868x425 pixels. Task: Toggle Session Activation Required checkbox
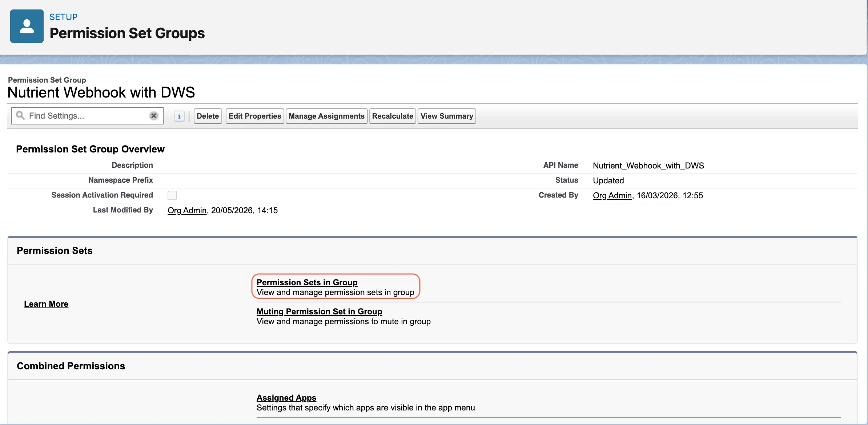(x=172, y=195)
